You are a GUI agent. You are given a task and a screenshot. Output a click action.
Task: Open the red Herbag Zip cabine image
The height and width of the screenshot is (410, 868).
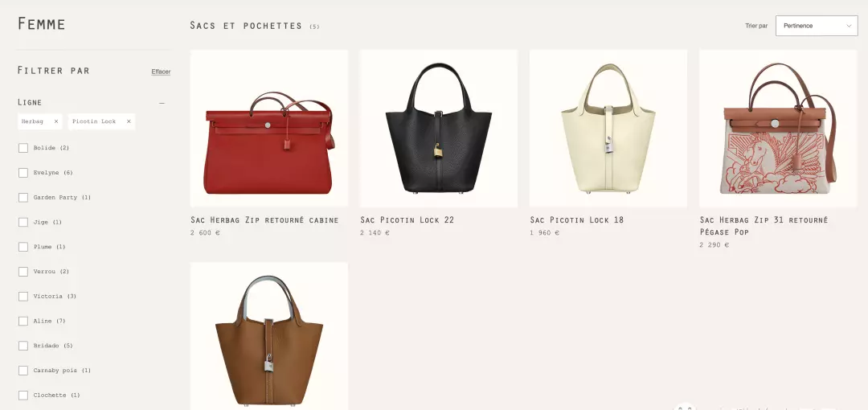coord(269,129)
